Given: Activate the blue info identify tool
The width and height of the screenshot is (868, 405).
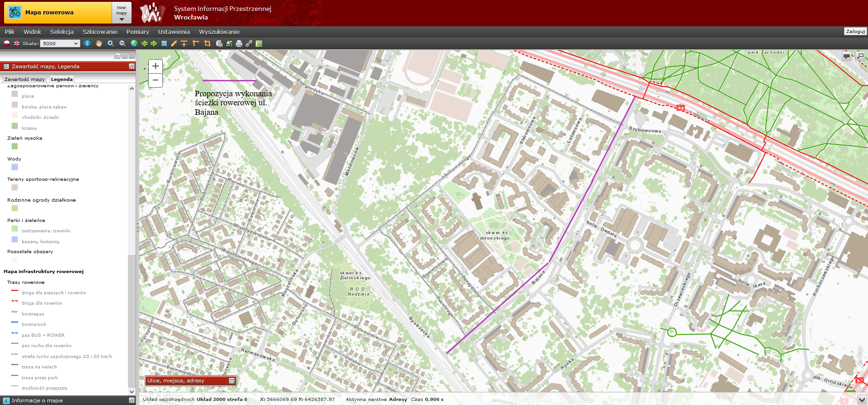Looking at the screenshot, I should 87,43.
